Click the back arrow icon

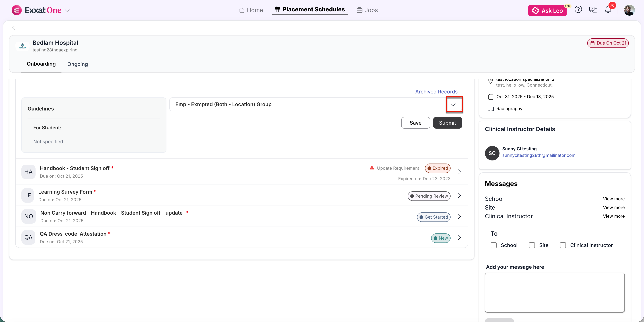coord(15,28)
